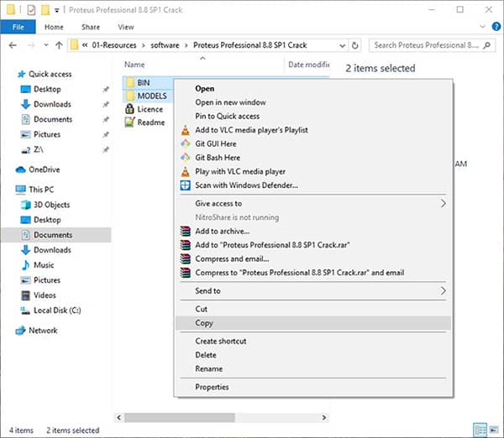Click the VLC cone icon beside Play with VLC
Image resolution: width=504 pixels, height=438 pixels.
[186, 171]
